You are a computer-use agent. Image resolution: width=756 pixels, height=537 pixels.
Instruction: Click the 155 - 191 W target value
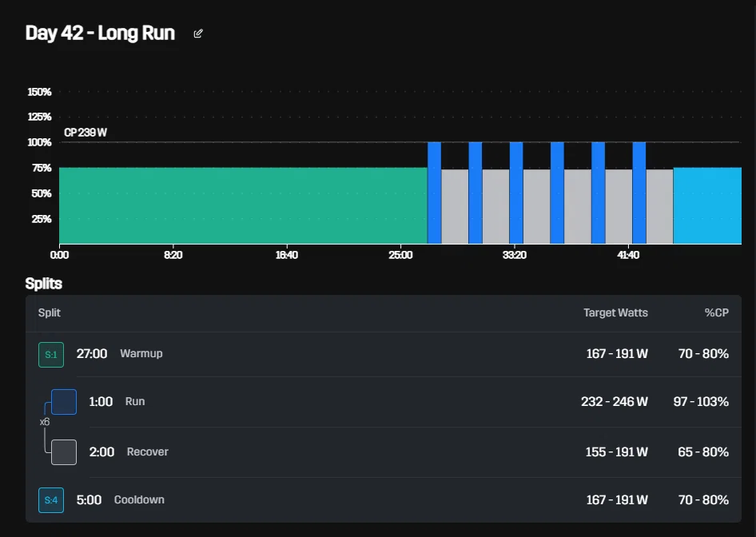coord(617,451)
